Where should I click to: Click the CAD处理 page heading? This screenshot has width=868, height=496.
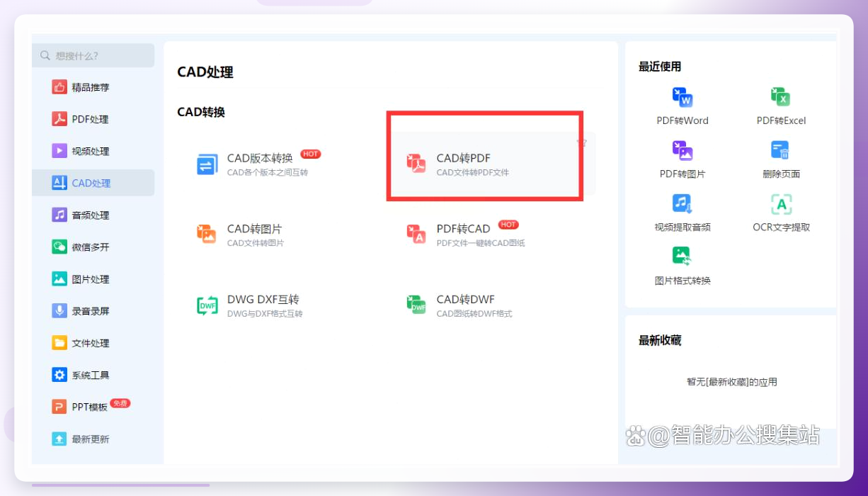pos(205,72)
